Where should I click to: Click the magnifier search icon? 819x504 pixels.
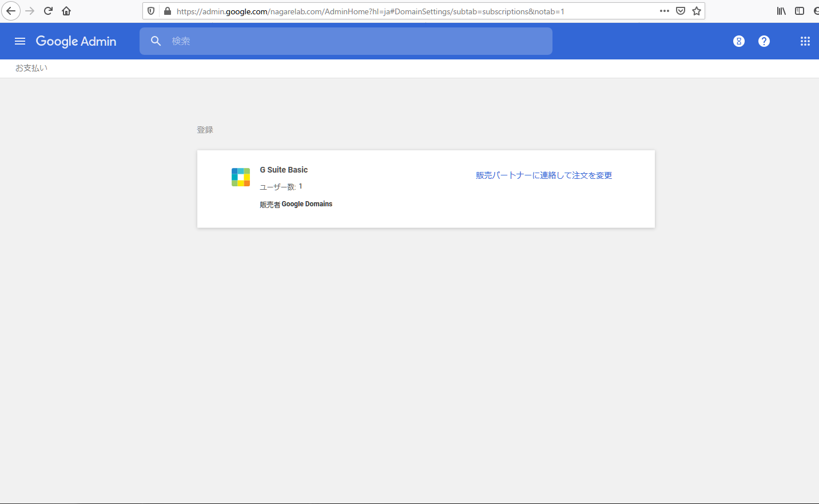(156, 41)
